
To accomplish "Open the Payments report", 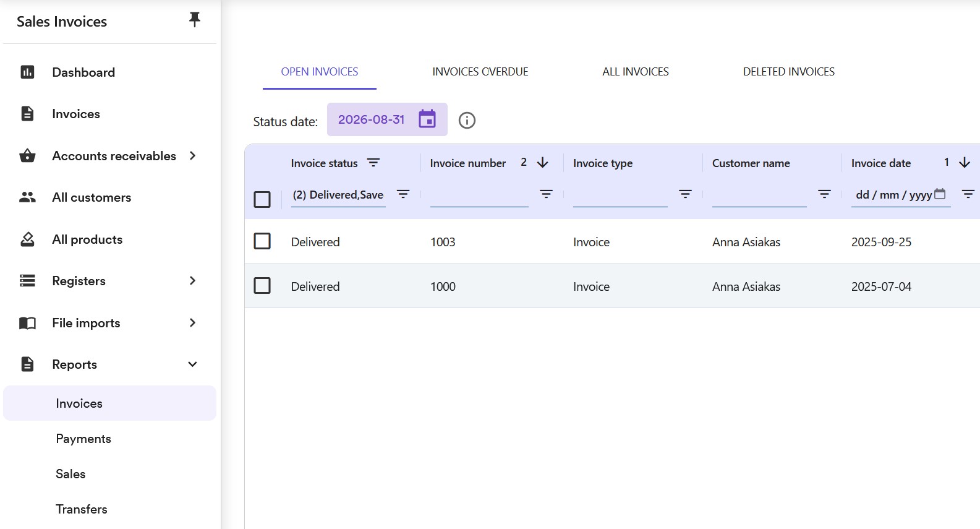I will 83,439.
